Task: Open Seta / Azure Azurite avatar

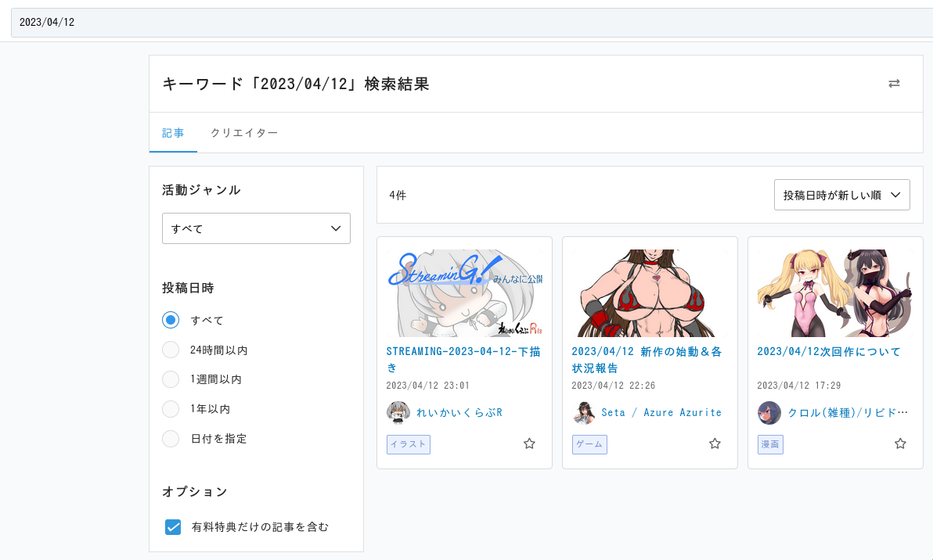Action: pyautogui.click(x=584, y=412)
